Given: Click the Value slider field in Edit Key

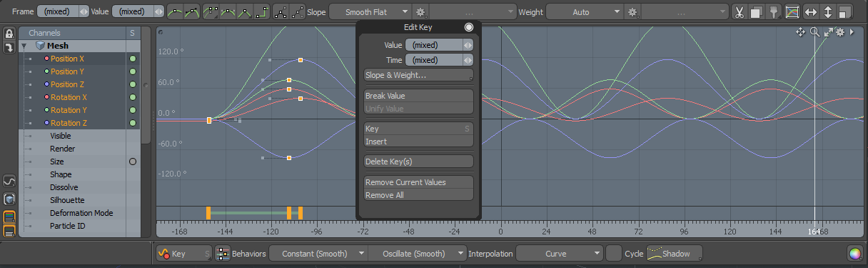Looking at the screenshot, I should point(438,44).
